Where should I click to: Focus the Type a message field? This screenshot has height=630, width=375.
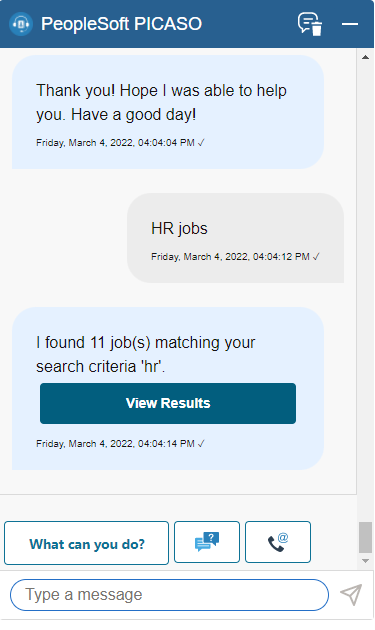[x=169, y=595]
